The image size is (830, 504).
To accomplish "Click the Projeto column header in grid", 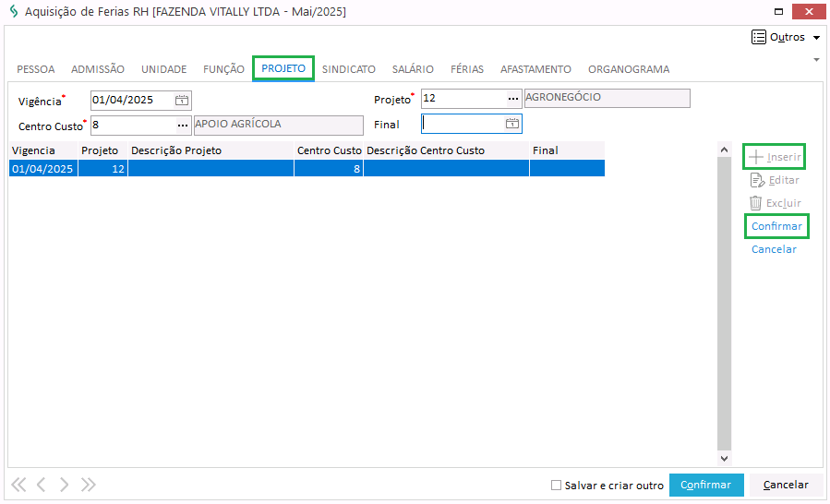I will [102, 150].
